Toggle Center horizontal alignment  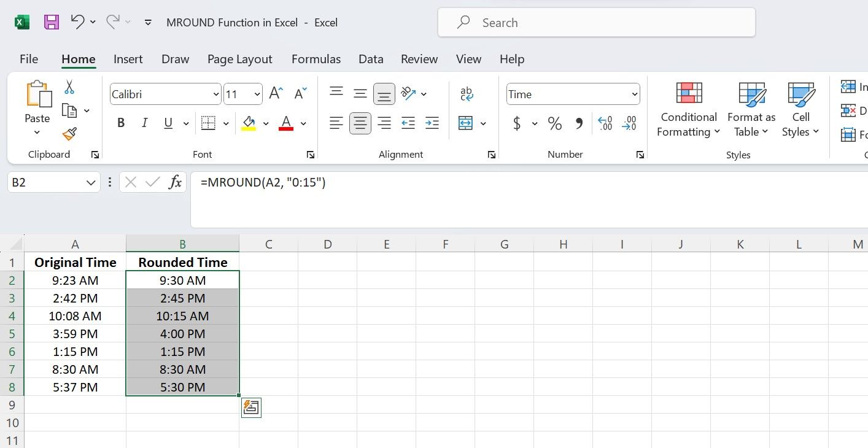point(360,123)
